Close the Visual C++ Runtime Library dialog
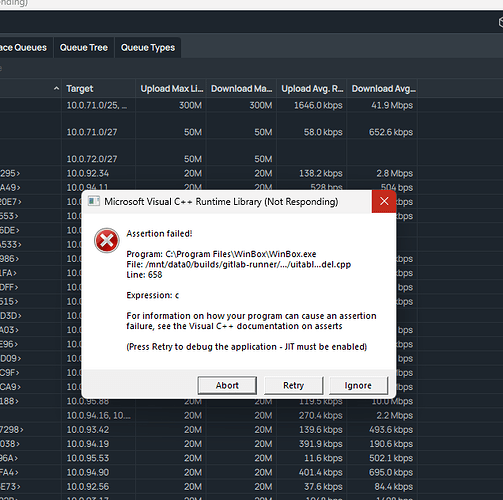This screenshot has height=500, width=503. pyautogui.click(x=384, y=201)
